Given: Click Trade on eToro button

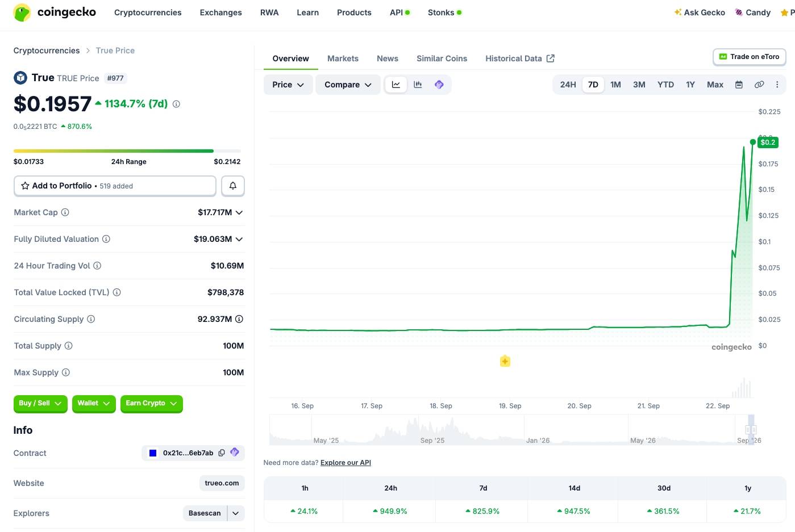Looking at the screenshot, I should tap(750, 57).
